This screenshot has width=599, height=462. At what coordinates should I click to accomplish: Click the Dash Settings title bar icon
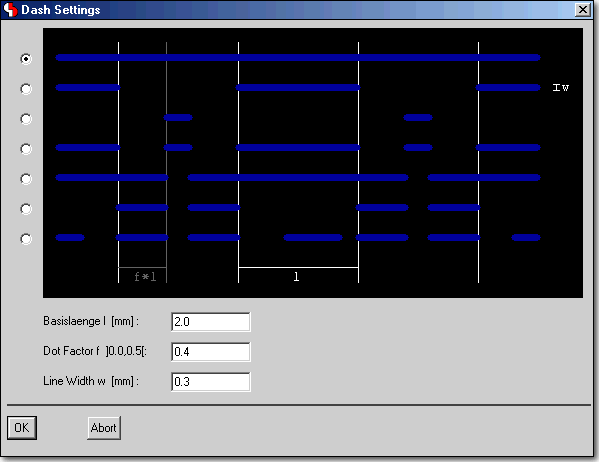pos(10,10)
